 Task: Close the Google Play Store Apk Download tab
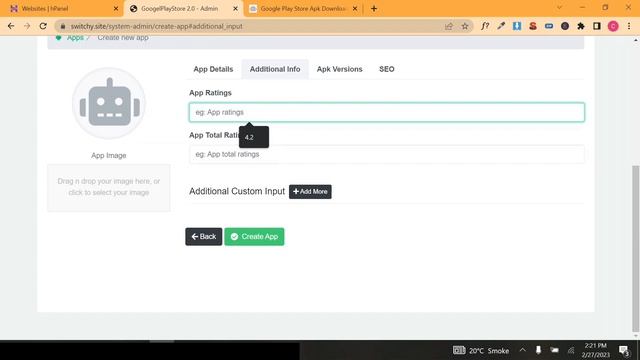(355, 9)
